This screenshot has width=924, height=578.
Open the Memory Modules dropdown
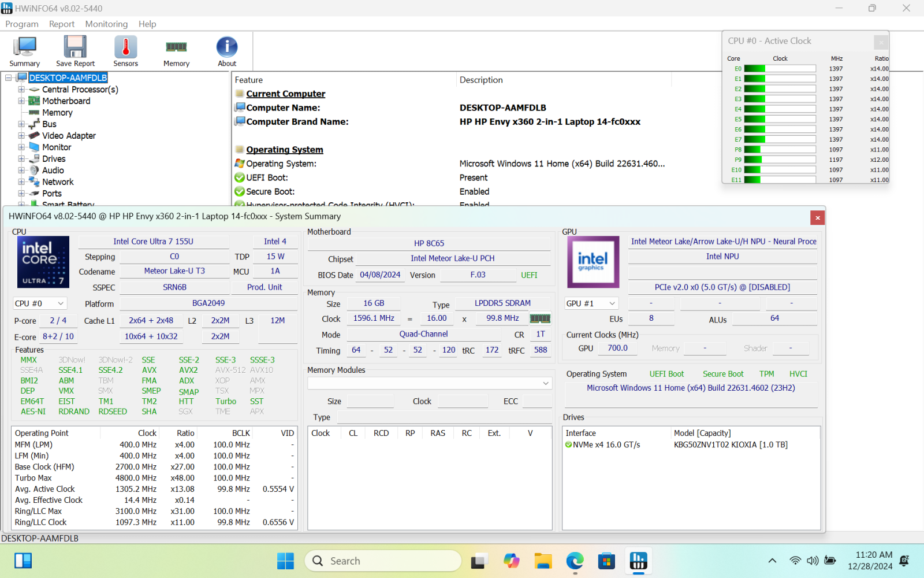pos(430,383)
